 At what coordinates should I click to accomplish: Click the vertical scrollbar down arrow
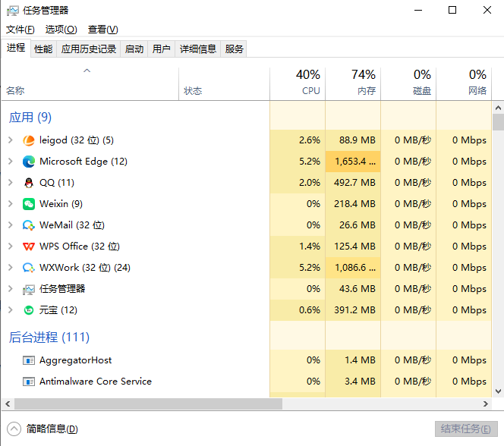tap(498, 391)
